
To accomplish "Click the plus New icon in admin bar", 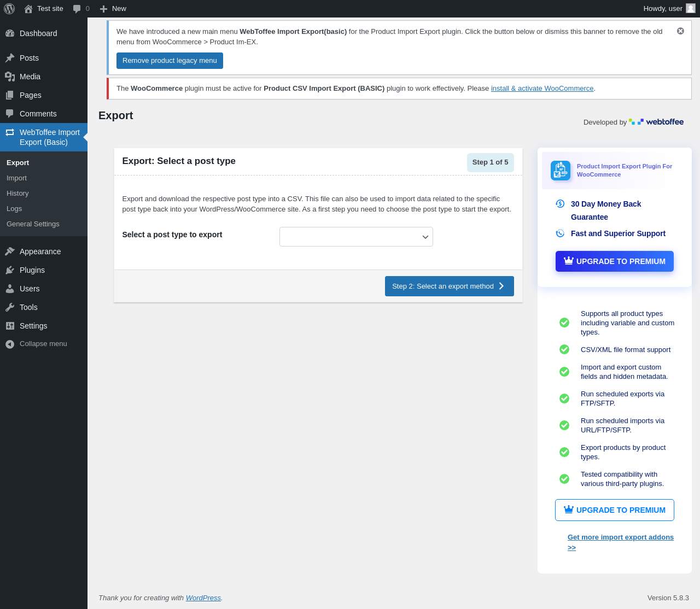I will pyautogui.click(x=103, y=9).
